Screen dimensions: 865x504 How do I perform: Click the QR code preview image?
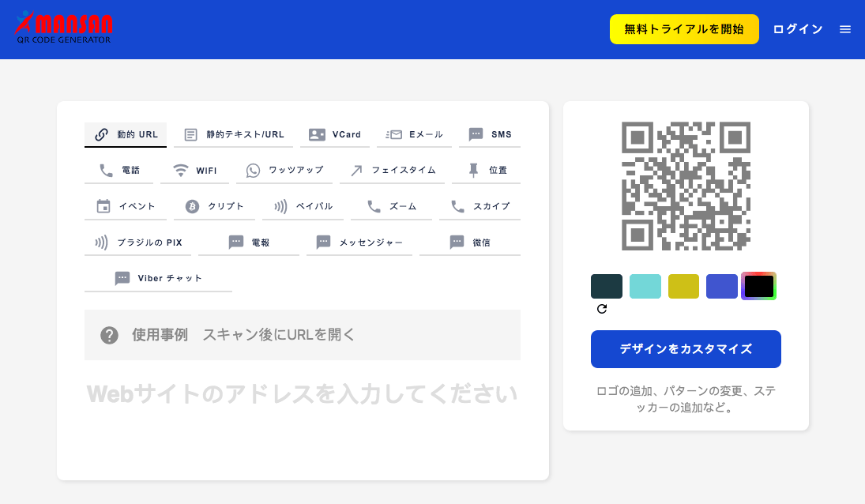click(x=686, y=186)
